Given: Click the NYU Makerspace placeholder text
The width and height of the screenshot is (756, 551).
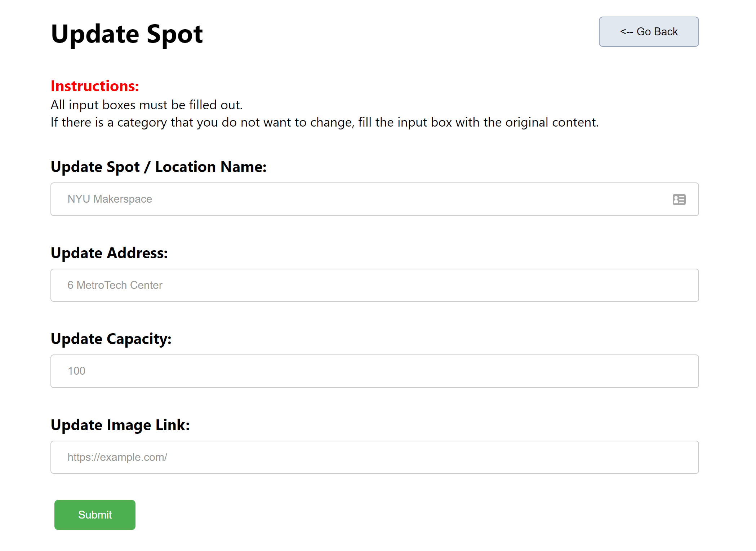Looking at the screenshot, I should 110,199.
